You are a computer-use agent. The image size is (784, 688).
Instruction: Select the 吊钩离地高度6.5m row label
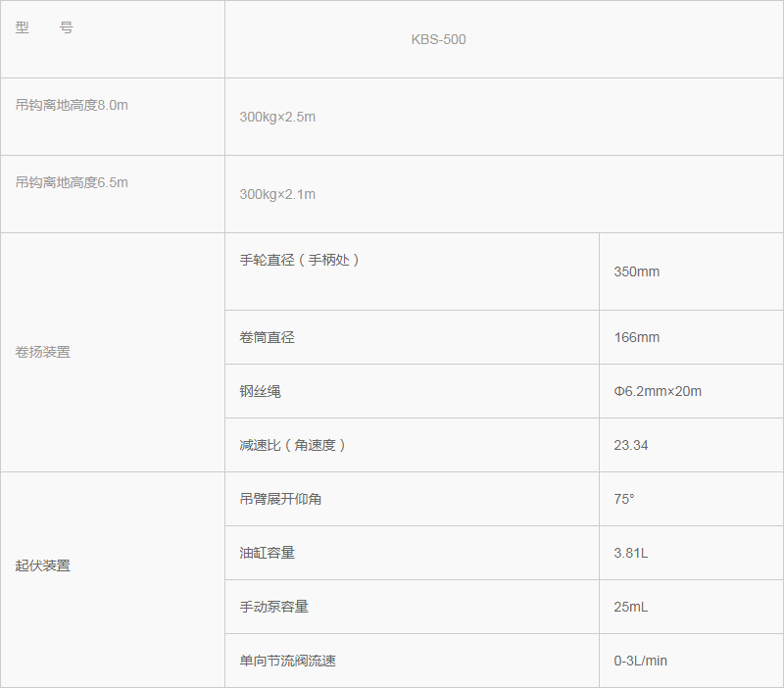click(72, 182)
